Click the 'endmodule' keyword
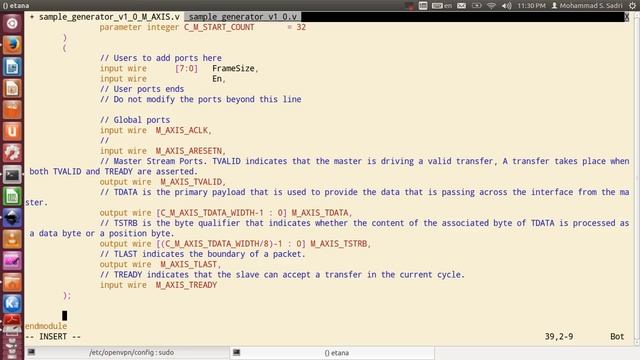The height and width of the screenshot is (360, 640). click(46, 326)
